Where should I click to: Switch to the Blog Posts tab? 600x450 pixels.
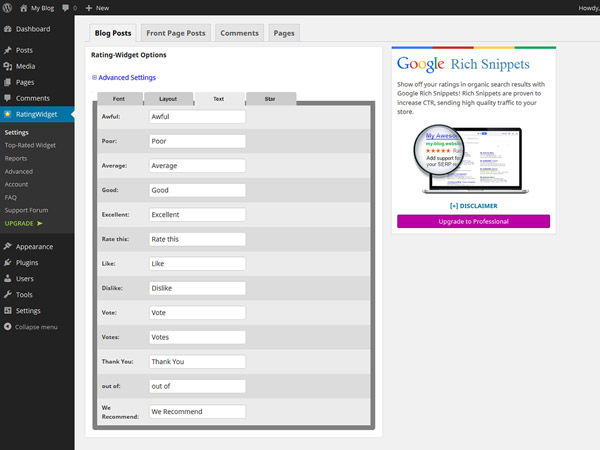(x=113, y=33)
